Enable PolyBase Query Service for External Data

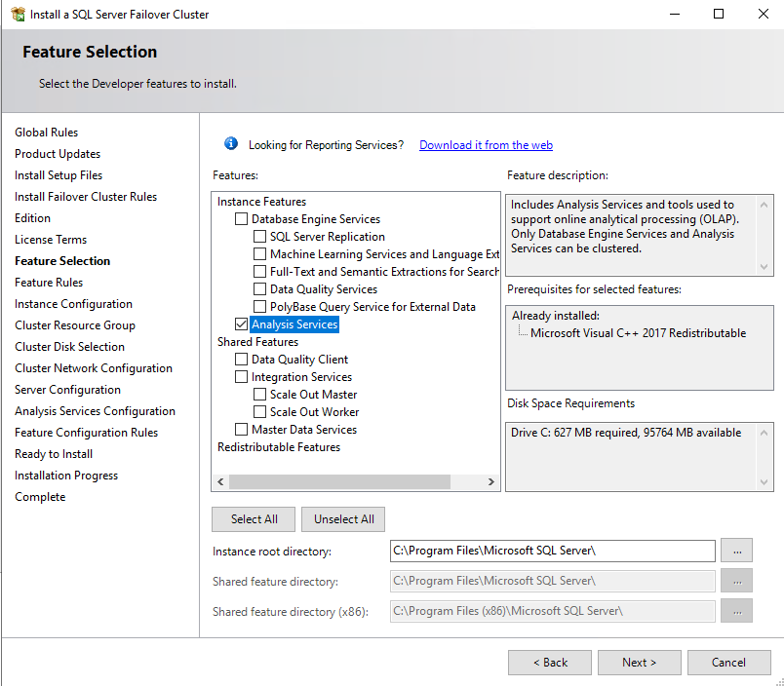pyautogui.click(x=259, y=306)
